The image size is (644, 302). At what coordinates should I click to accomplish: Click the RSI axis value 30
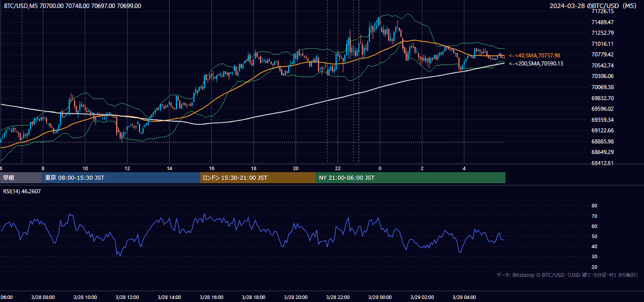(594, 257)
